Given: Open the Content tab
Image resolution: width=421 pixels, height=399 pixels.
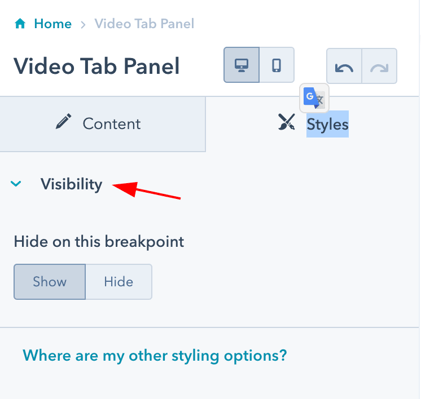Looking at the screenshot, I should [x=103, y=124].
